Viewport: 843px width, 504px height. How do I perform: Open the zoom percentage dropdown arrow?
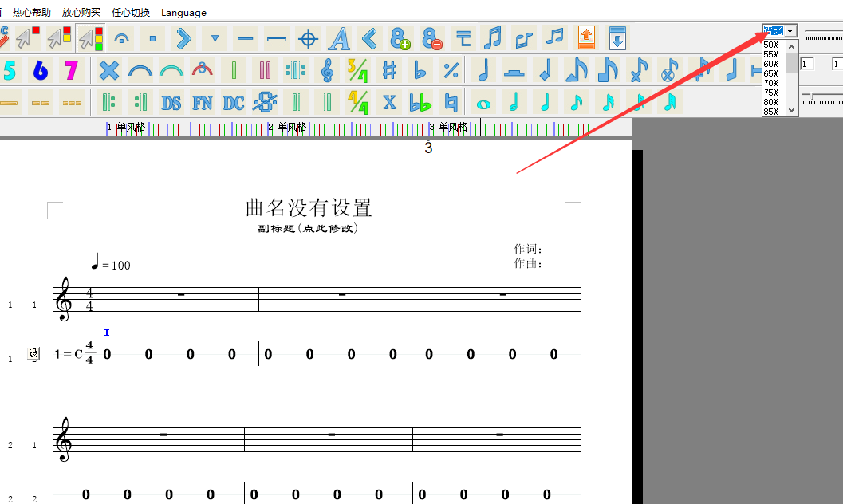click(790, 30)
